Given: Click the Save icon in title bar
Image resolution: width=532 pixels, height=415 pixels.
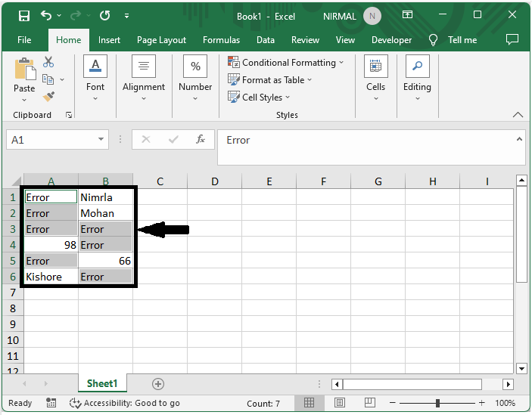Looking at the screenshot, I should (24, 16).
